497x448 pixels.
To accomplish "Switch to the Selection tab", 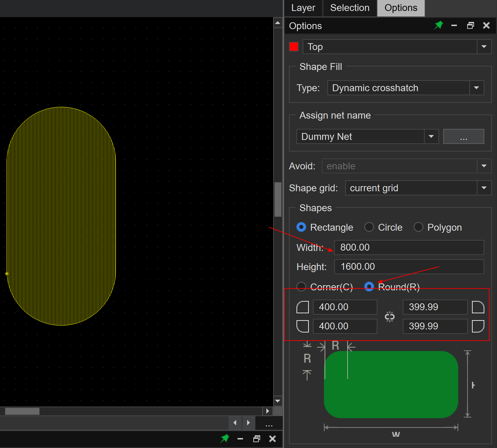I will (x=350, y=8).
